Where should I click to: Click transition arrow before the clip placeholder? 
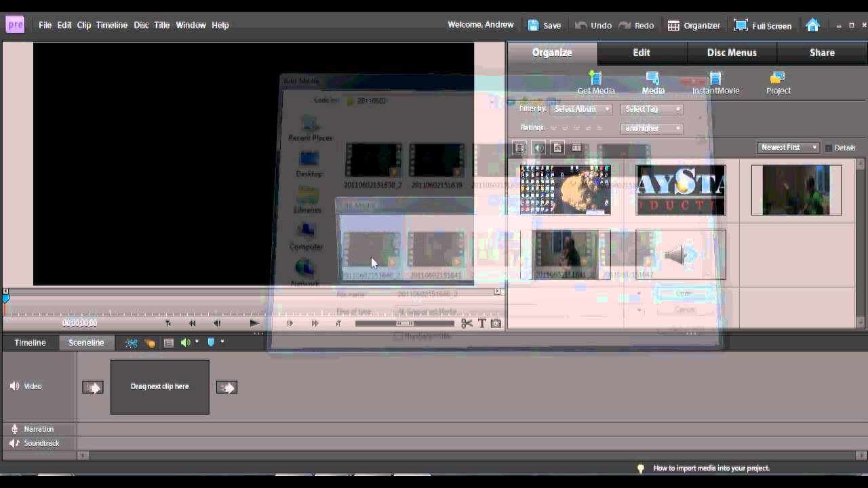[x=93, y=388]
